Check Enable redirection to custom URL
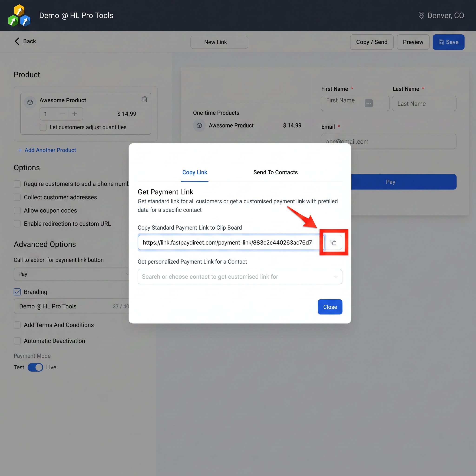 17,224
